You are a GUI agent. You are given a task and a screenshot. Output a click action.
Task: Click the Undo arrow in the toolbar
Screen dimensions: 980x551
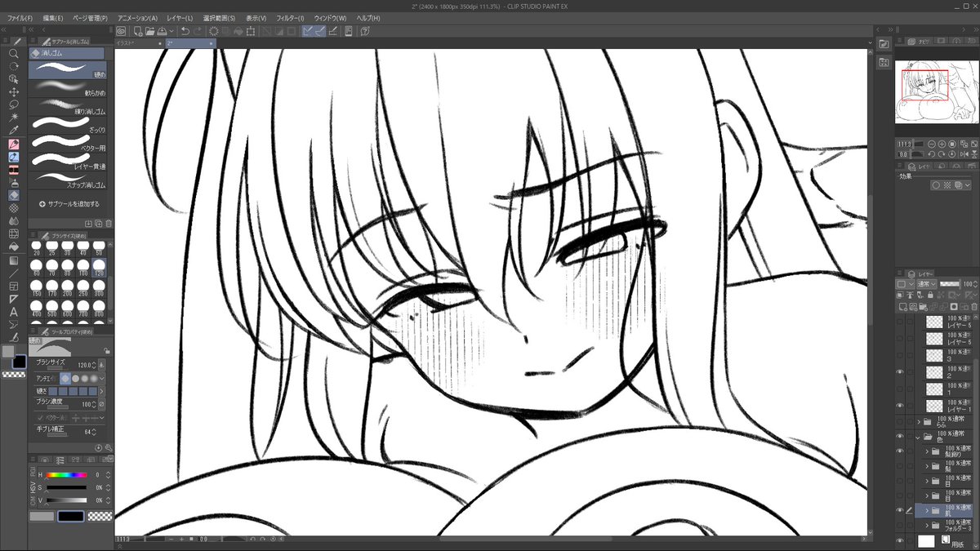(x=185, y=31)
